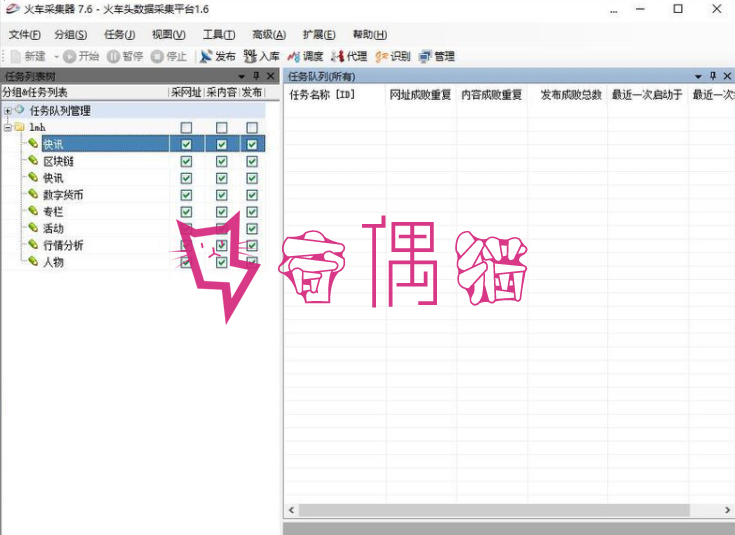Open the 工具(T) menu

coord(219,34)
